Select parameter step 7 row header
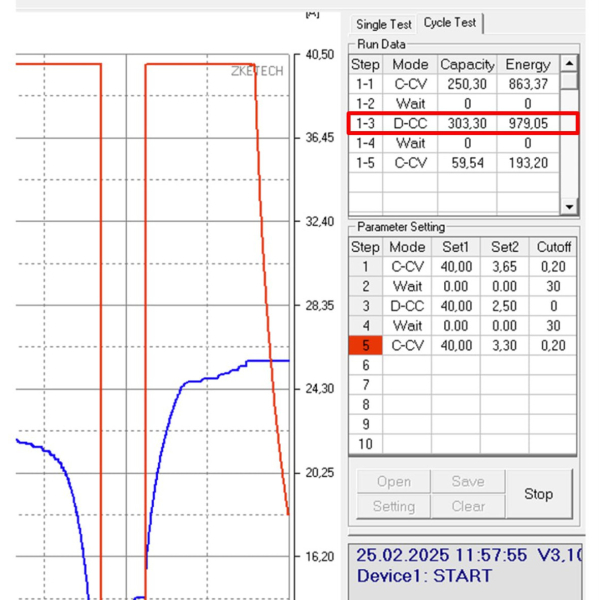This screenshot has height=600, width=600. coord(365,385)
